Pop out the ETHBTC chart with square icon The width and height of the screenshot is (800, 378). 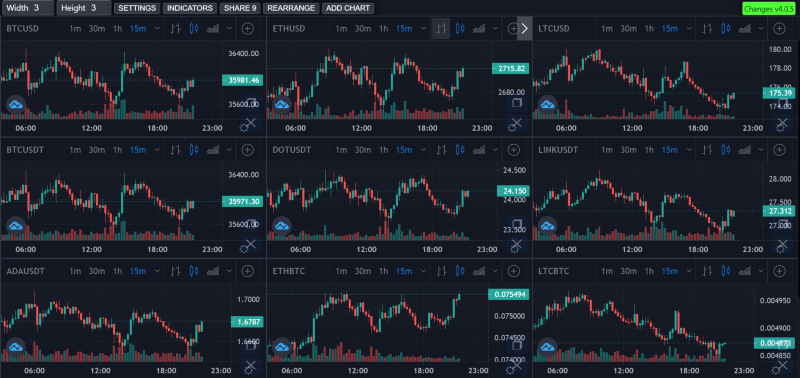(x=516, y=345)
